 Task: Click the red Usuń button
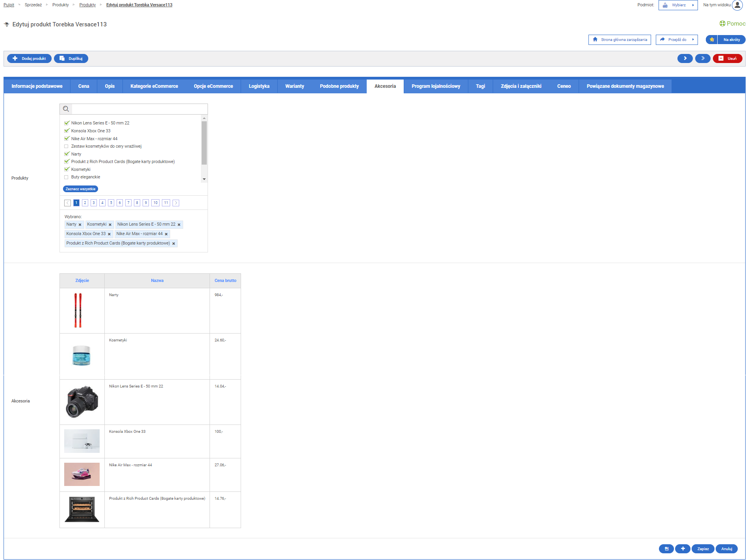pos(727,59)
